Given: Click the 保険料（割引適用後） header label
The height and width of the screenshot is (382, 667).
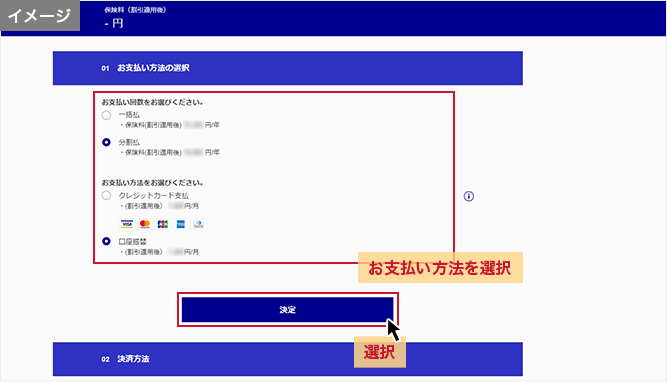Looking at the screenshot, I should pyautogui.click(x=135, y=10).
